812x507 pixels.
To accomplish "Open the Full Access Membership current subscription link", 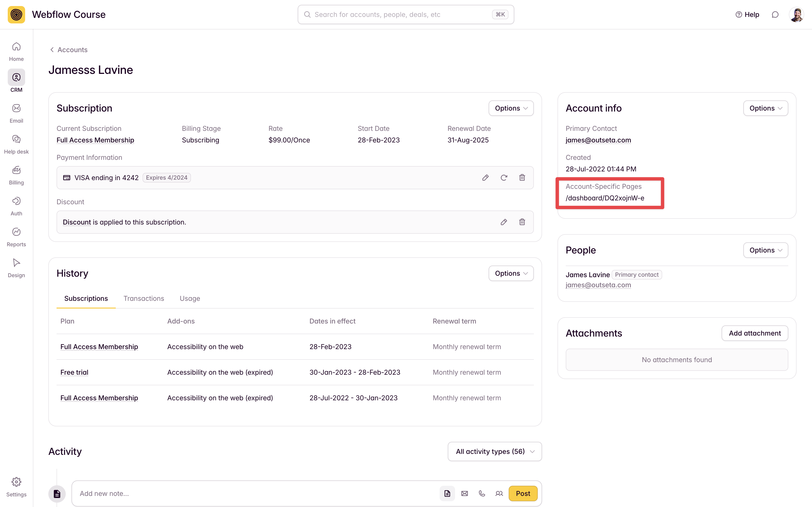I will click(95, 140).
